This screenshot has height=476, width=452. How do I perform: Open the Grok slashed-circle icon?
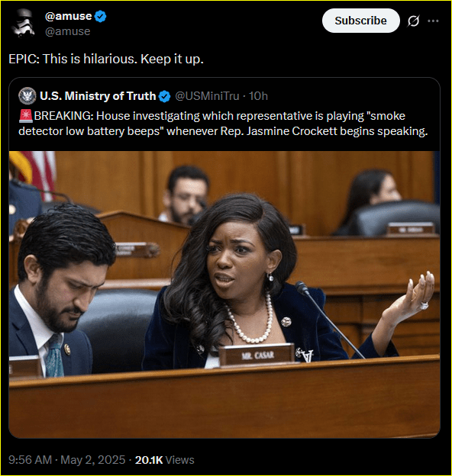point(413,21)
